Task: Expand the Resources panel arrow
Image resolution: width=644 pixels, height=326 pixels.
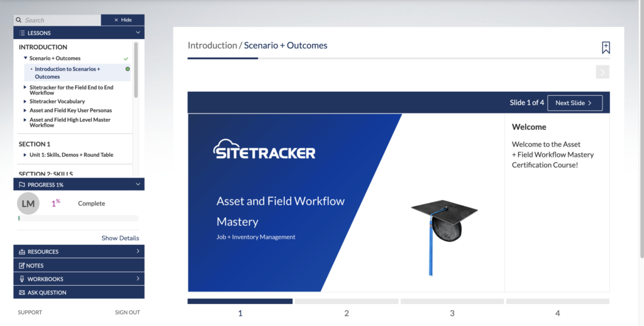Action: point(138,251)
